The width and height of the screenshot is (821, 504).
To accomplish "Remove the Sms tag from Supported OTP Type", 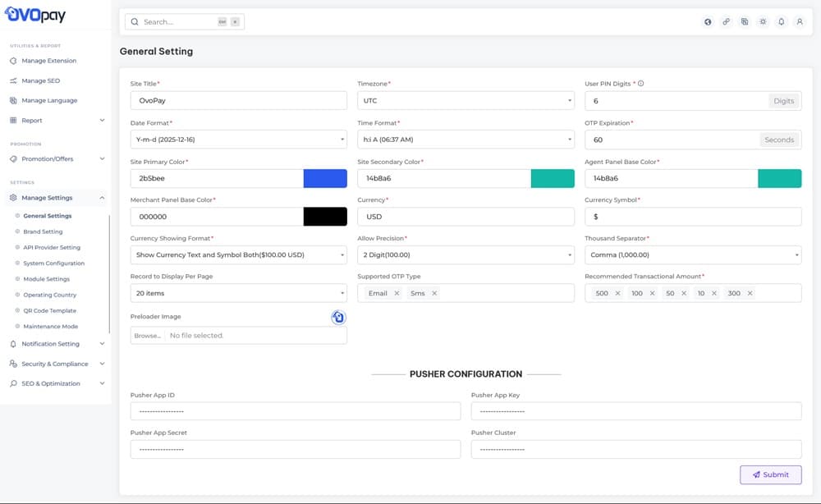I will pos(434,293).
